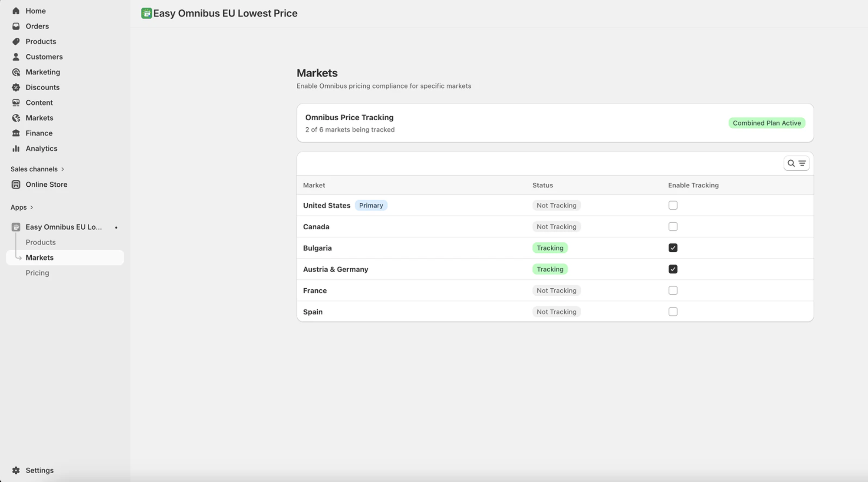Open Products submenu under Easy Omnibus
The width and height of the screenshot is (868, 482).
(x=40, y=242)
